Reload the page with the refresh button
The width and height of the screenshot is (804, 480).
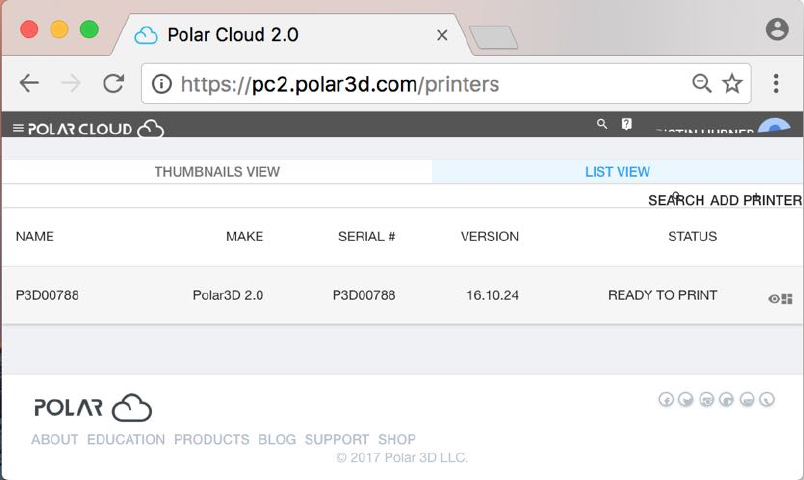click(113, 84)
